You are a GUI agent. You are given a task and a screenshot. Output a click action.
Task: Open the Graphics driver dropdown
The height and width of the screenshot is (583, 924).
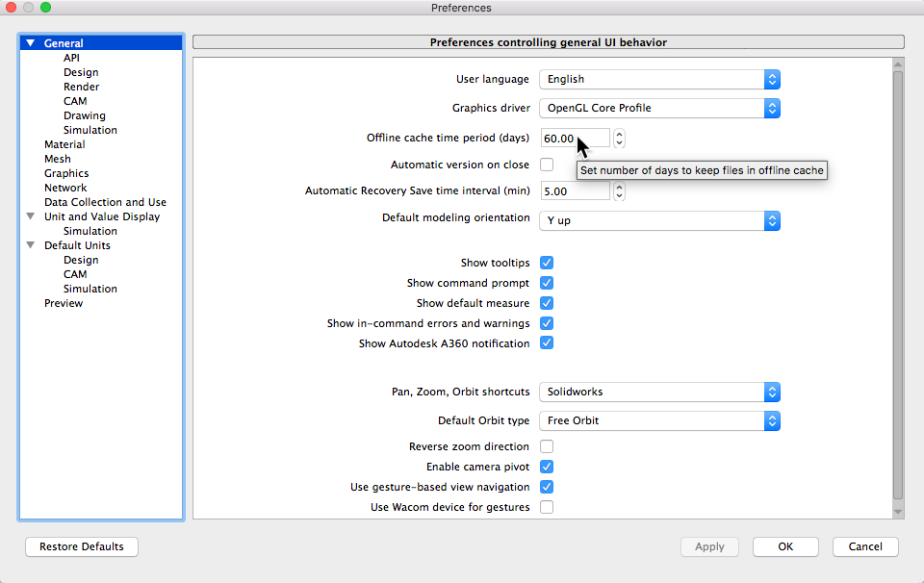click(x=659, y=109)
